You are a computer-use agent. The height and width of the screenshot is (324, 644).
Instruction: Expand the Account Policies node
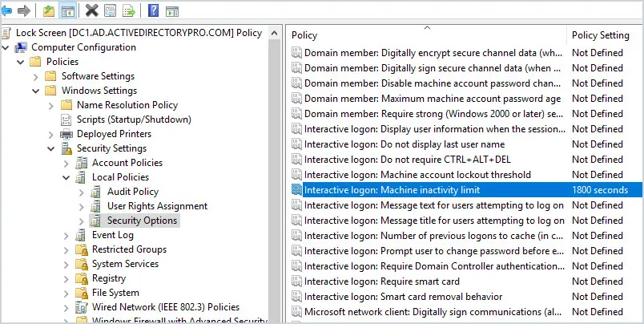tap(66, 163)
